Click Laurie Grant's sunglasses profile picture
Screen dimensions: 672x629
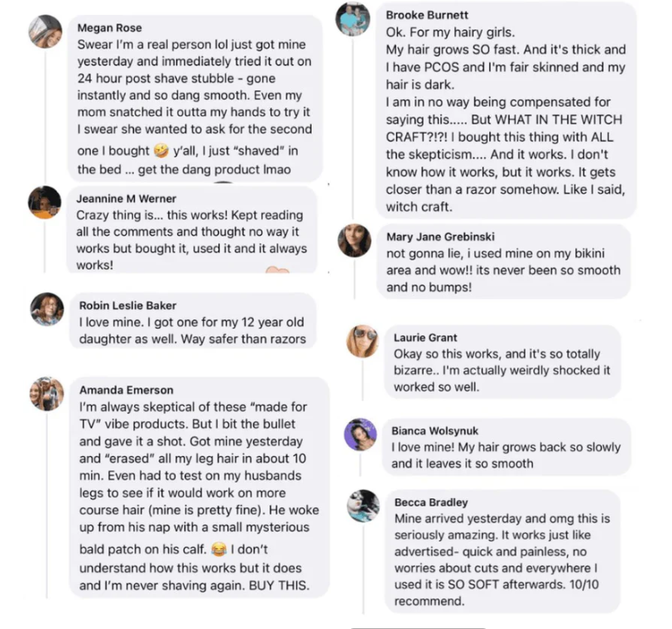[x=362, y=341]
